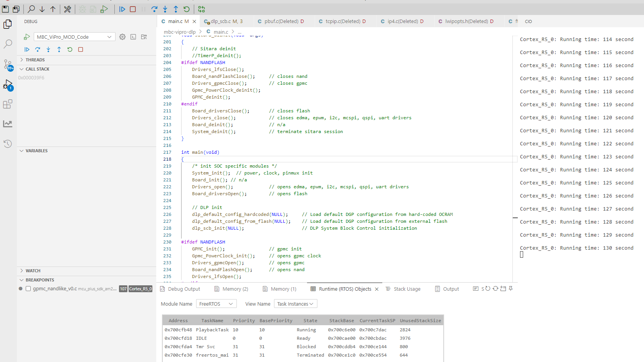The height and width of the screenshot is (362, 644).
Task: Click Save All in the top toolbar
Action: click(x=16, y=9)
